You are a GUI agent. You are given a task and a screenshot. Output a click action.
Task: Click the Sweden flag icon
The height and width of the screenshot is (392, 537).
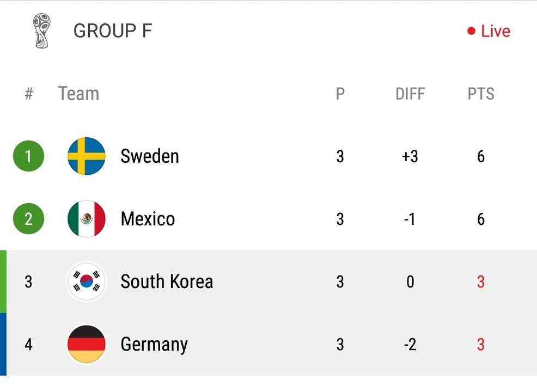[86, 156]
